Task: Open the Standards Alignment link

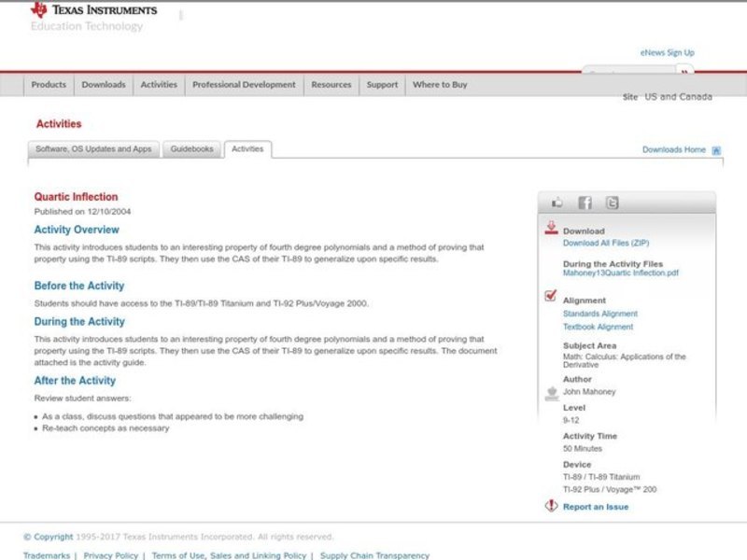Action: pos(599,314)
